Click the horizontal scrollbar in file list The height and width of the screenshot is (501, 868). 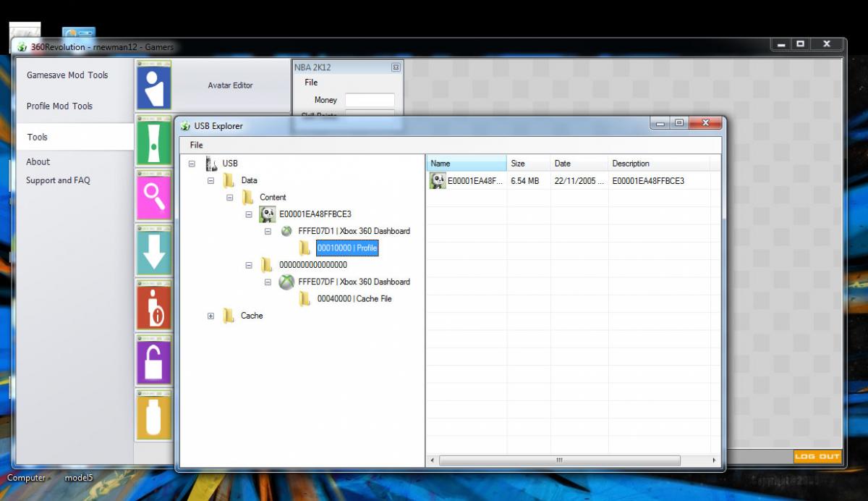pos(558,460)
